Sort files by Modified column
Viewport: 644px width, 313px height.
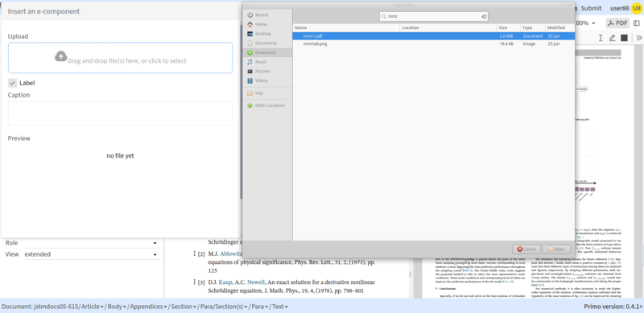point(559,27)
